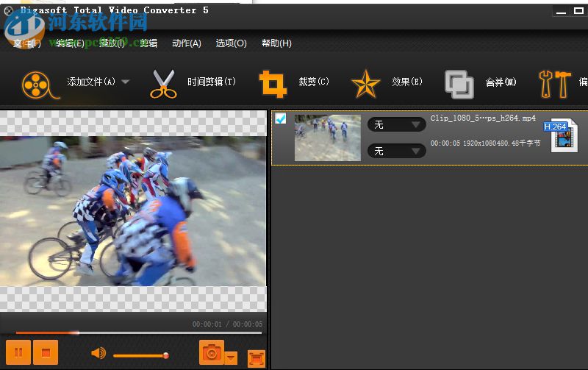
Task: Click the time display 00:00:01 / 00:00:05
Action: (x=227, y=324)
